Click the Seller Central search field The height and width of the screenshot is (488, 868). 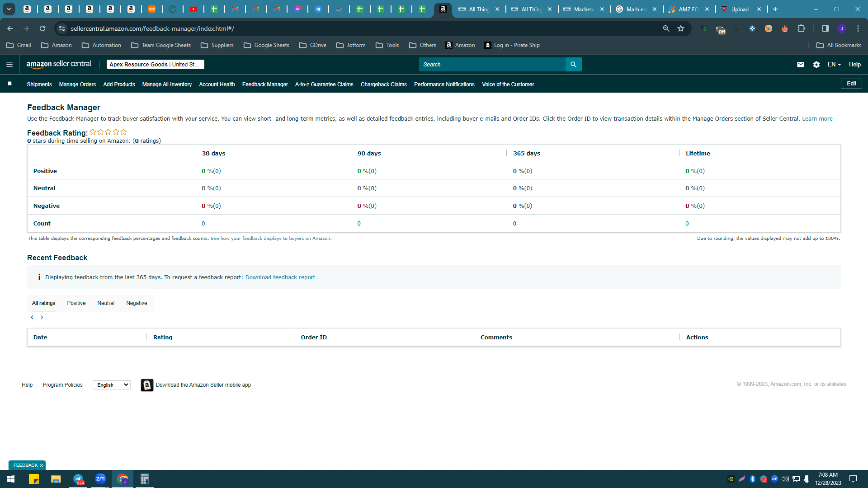(x=492, y=65)
